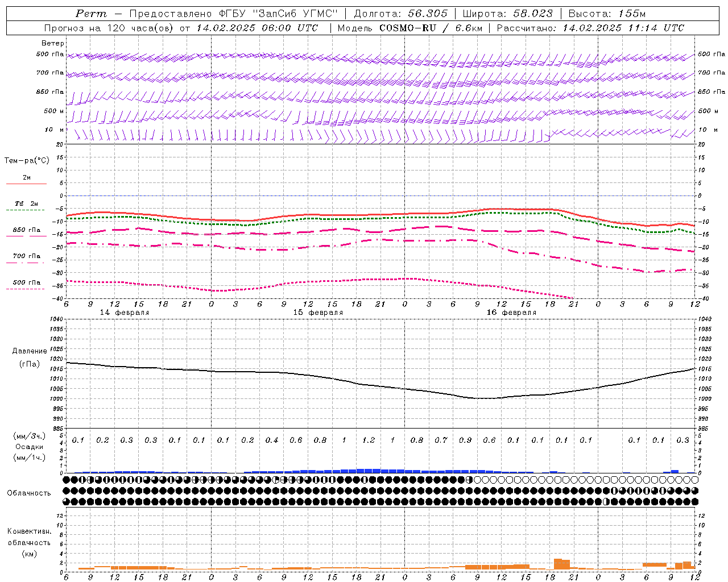Click the longitude value "Долгота: 56.305"
728x582 pixels.
pos(400,14)
